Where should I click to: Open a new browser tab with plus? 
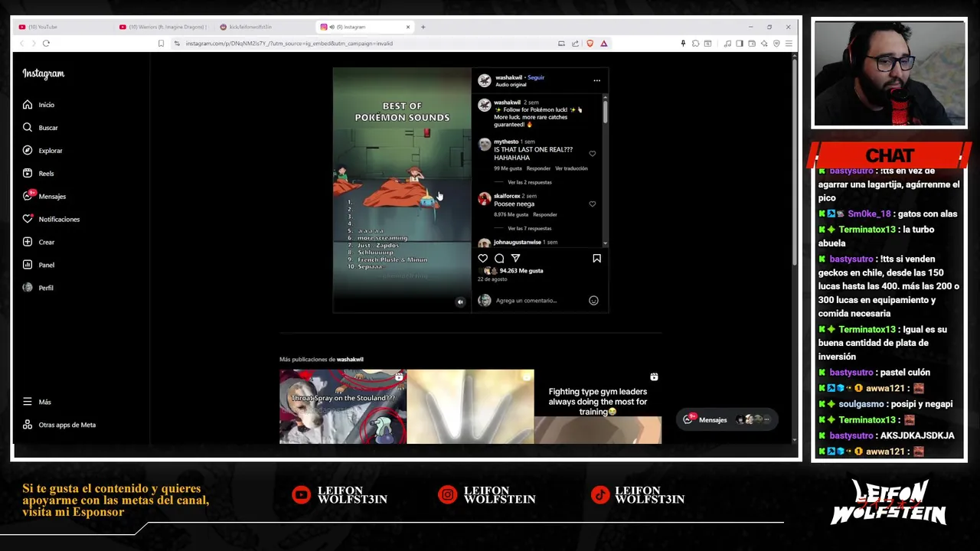423,27
